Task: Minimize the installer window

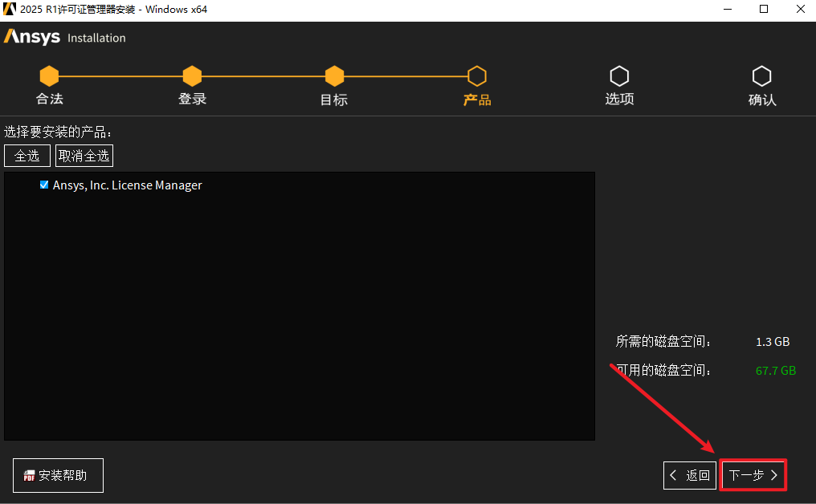Action: 728,9
